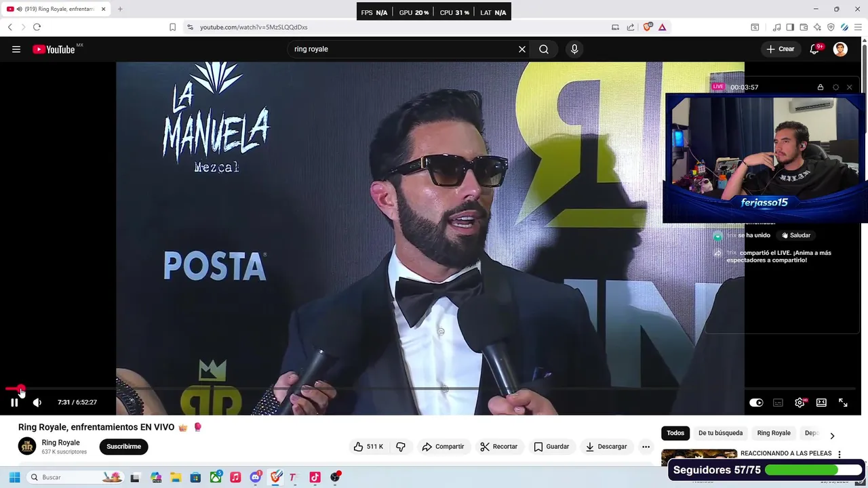Open Ring Royale channel avatar
This screenshot has width=868, height=488.
(x=27, y=446)
